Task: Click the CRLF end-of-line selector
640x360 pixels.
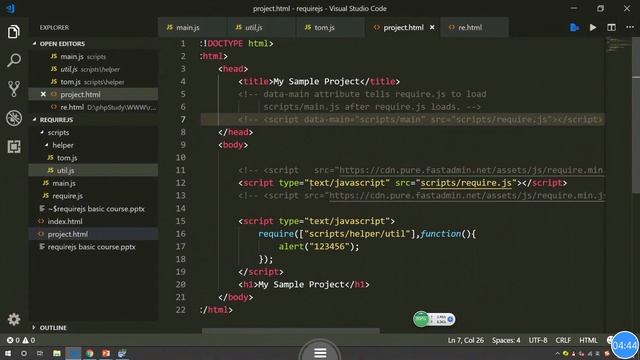Action: [x=563, y=340]
